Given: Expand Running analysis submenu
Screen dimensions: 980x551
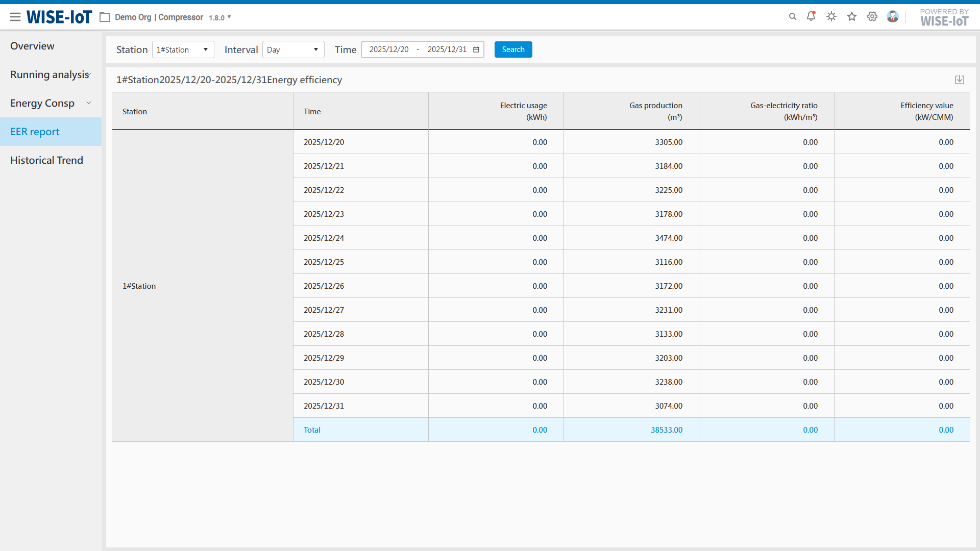Looking at the screenshot, I should (x=51, y=74).
